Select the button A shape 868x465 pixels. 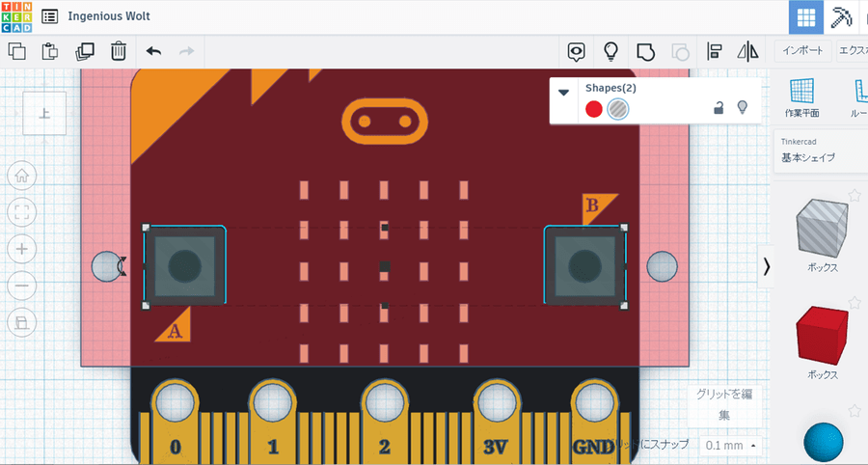tap(185, 265)
